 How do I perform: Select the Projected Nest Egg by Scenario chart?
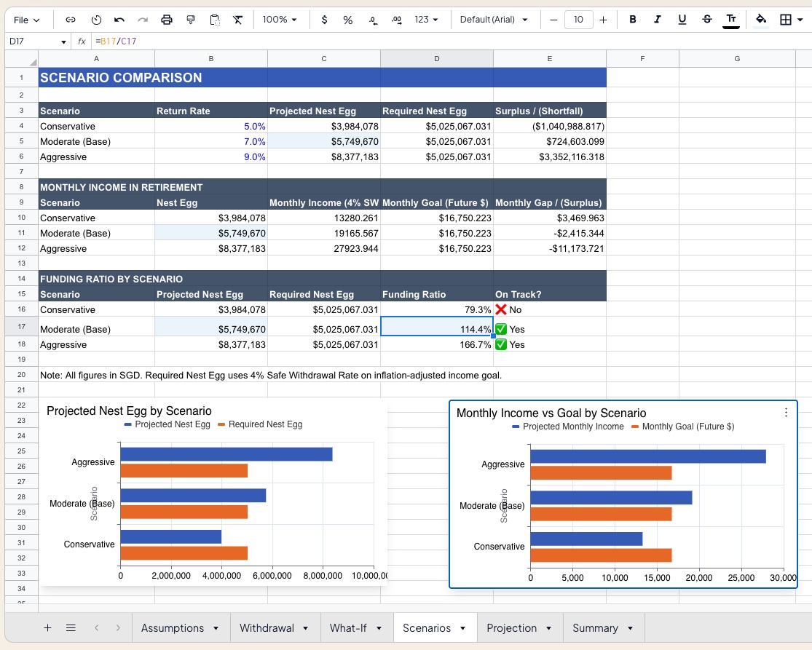coord(213,491)
